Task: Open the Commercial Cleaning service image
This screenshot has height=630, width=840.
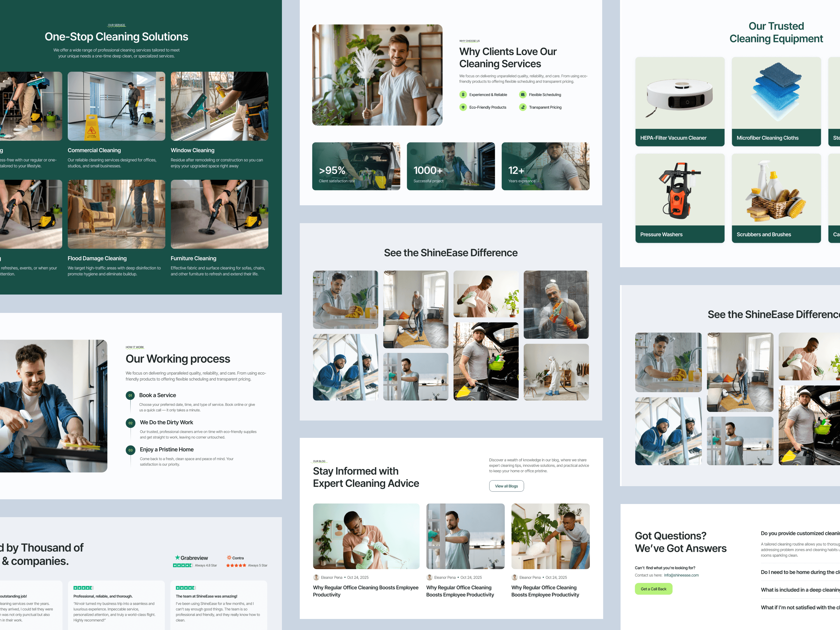Action: point(116,106)
